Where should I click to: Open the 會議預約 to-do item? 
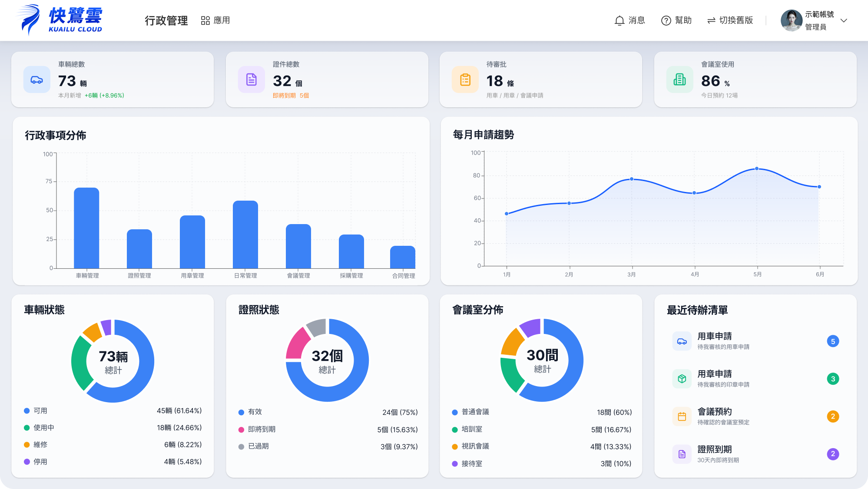755,416
